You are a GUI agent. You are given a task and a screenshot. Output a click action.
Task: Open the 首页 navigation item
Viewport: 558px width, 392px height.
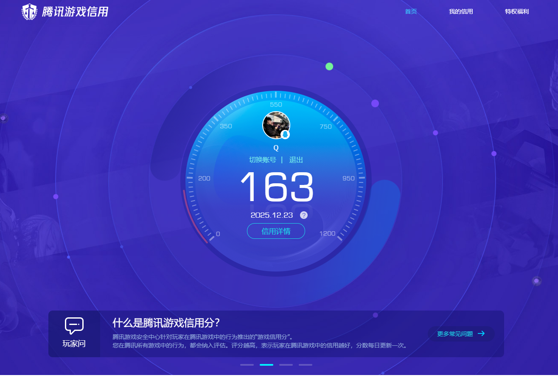[411, 11]
